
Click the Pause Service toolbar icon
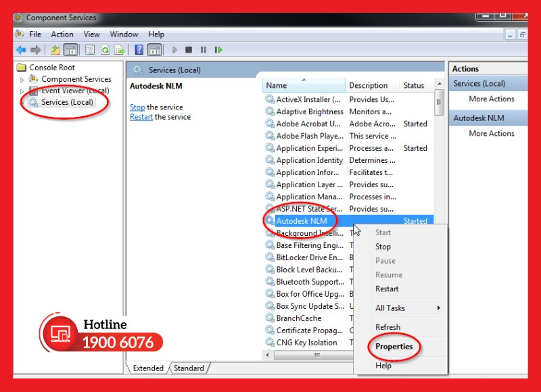pyautogui.click(x=204, y=50)
